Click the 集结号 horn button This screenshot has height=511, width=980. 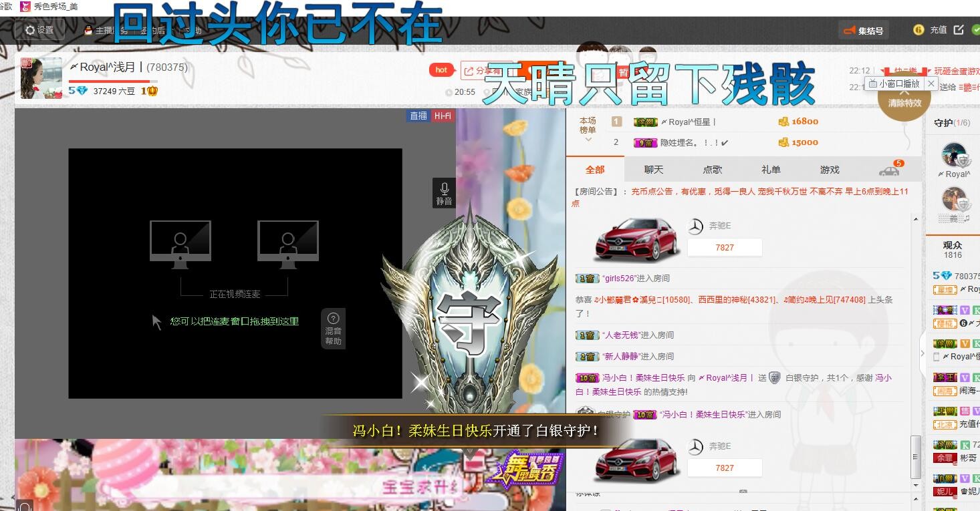[864, 30]
